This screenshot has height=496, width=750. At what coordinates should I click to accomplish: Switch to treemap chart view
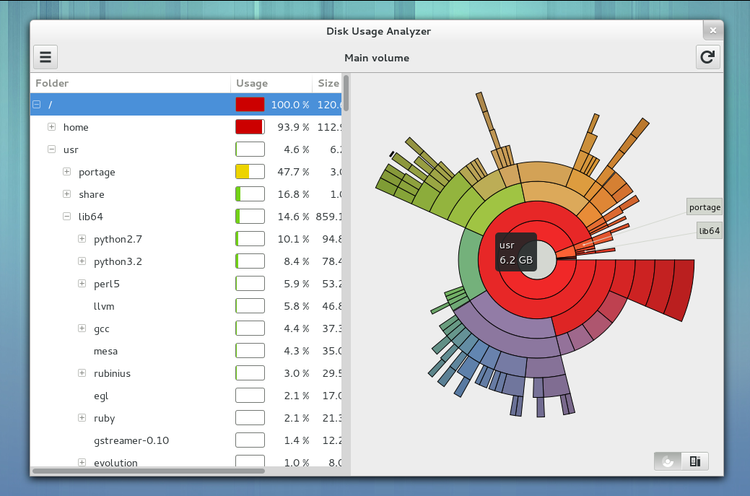[x=694, y=461]
